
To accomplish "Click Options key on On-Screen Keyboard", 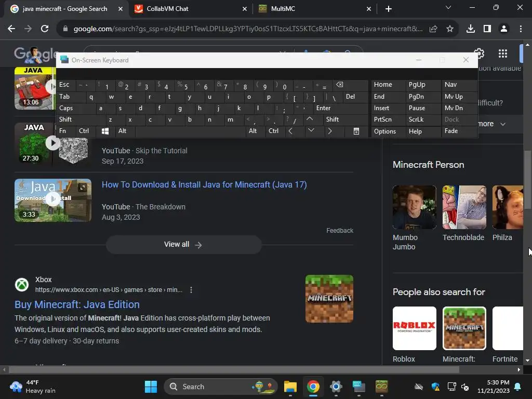I will coord(389,131).
